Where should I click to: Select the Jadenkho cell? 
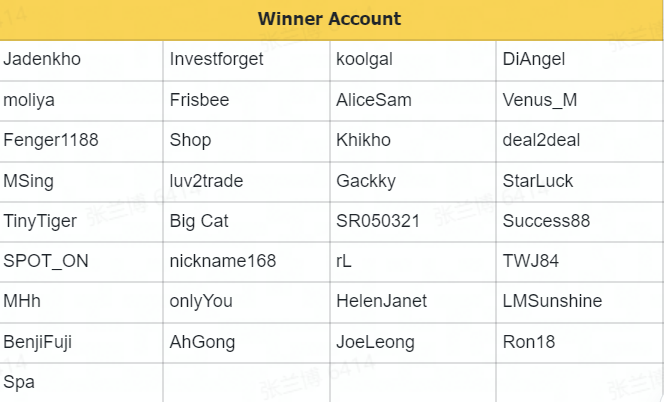click(x=42, y=59)
